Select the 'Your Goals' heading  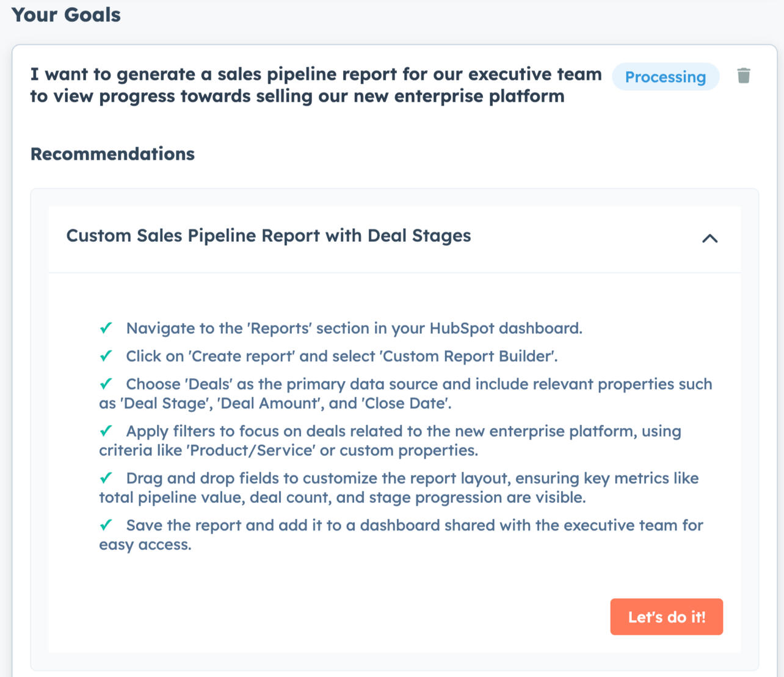65,14
